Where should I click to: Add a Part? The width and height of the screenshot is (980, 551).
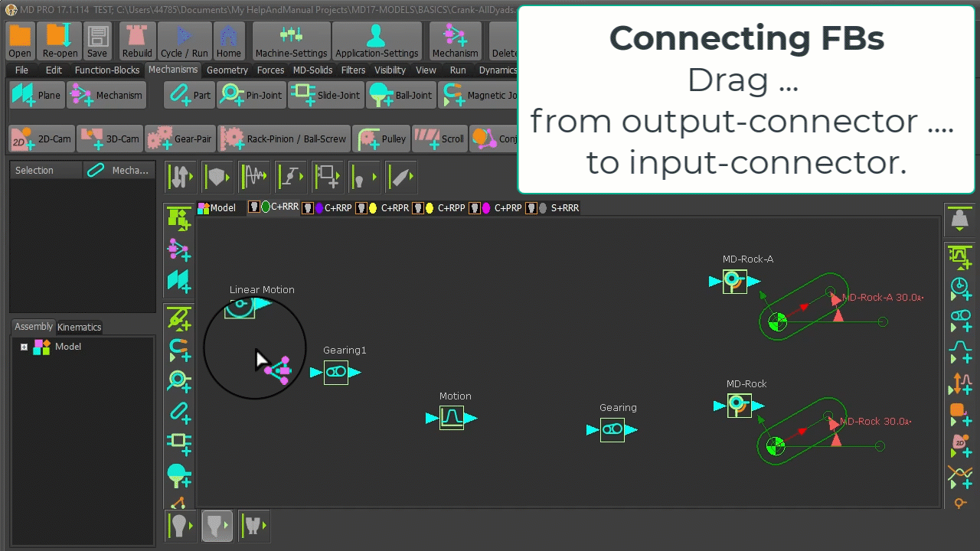pos(190,96)
